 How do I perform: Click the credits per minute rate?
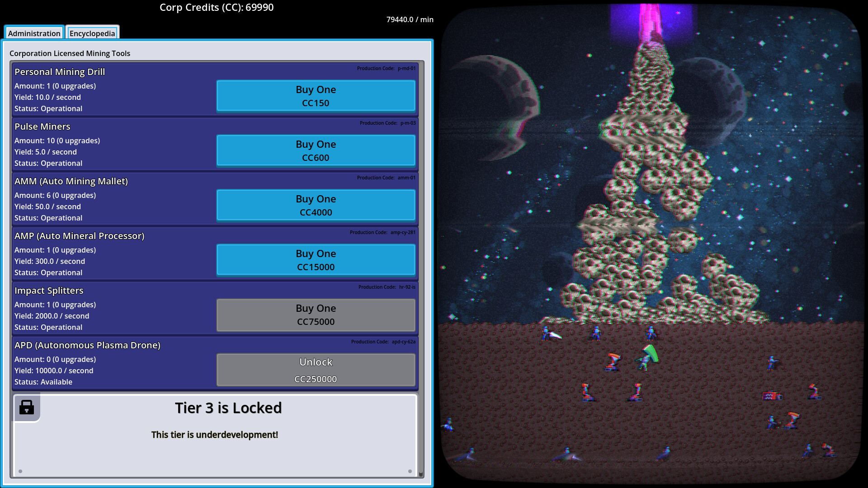coord(410,19)
